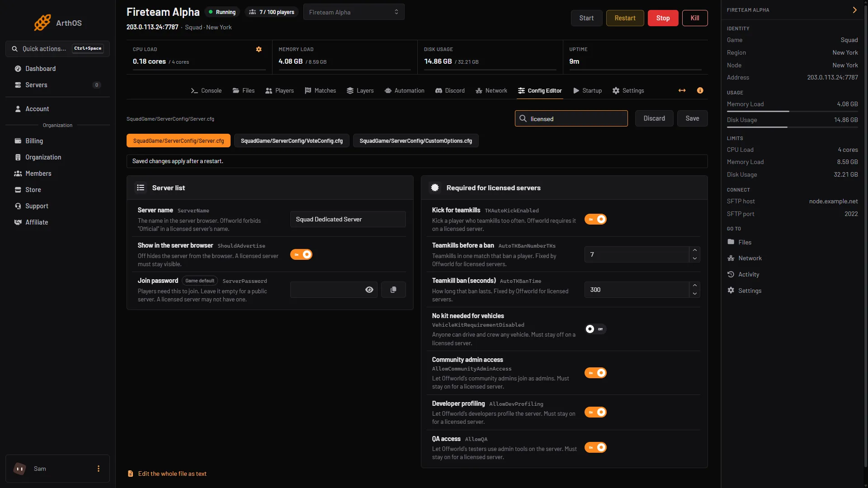Toggle Developer profiling switch

[x=595, y=412]
